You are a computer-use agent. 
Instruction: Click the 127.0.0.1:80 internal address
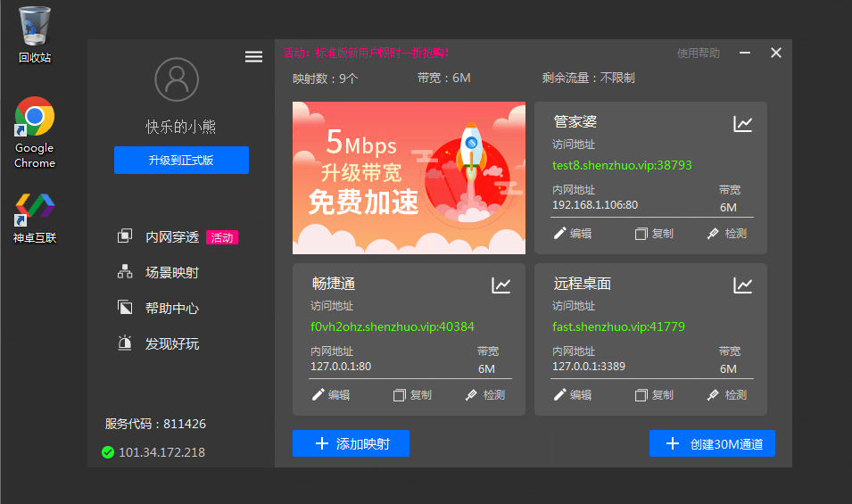tap(341, 366)
